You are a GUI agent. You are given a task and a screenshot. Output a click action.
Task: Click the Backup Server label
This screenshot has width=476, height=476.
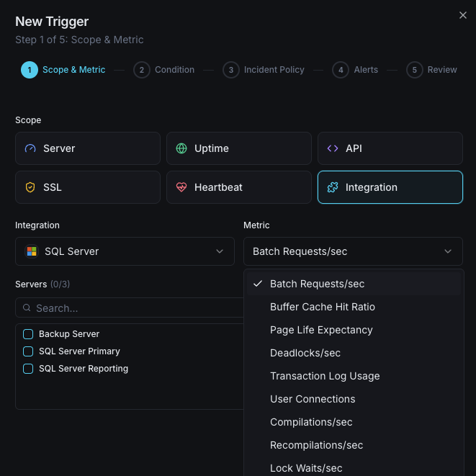[x=69, y=334]
